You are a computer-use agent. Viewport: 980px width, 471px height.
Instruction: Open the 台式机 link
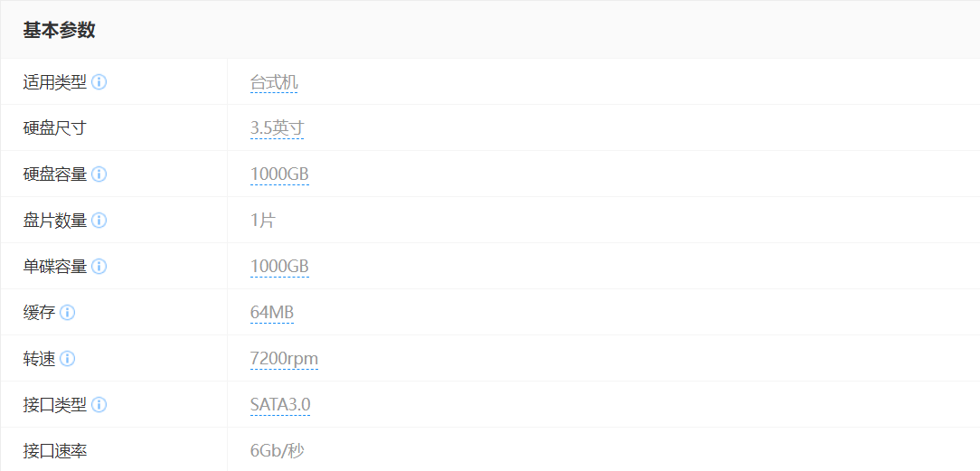point(273,83)
